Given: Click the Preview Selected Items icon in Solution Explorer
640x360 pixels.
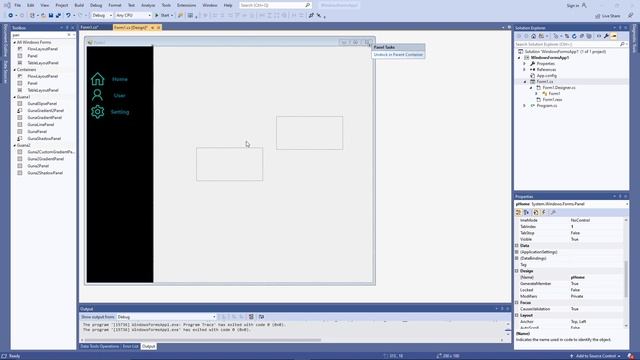Looking at the screenshot, I should pyautogui.click(x=614, y=36).
